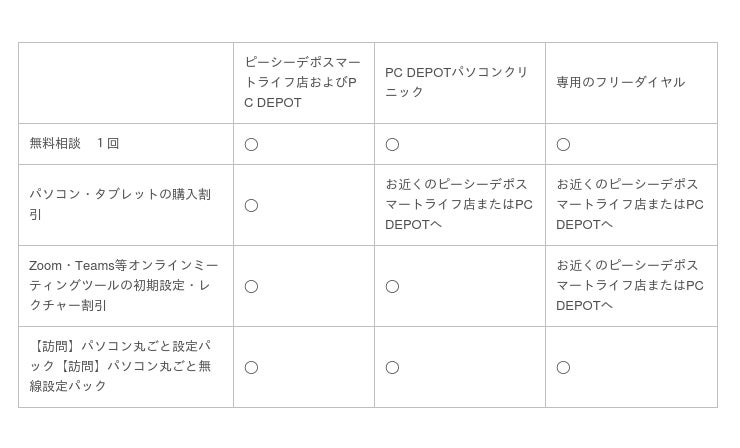Click the 無料相談 1回 row label
This screenshot has width=740, height=448.
pyautogui.click(x=74, y=143)
